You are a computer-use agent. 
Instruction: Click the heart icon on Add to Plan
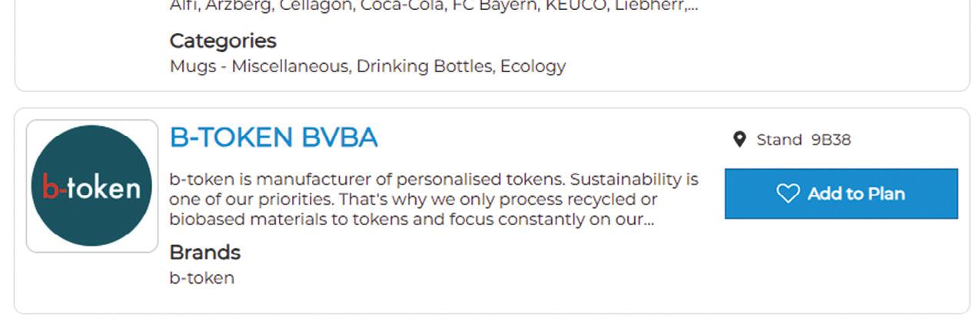[788, 194]
